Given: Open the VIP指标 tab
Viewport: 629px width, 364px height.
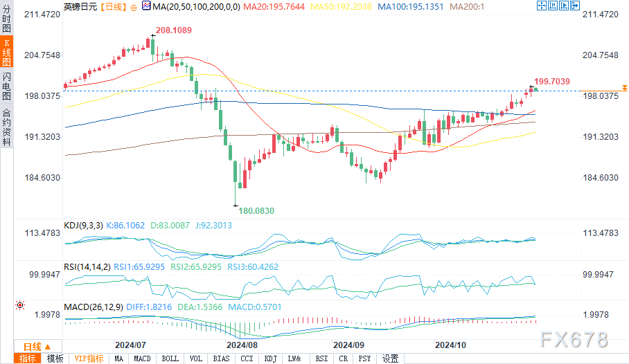Looking at the screenshot, I should tap(89, 358).
